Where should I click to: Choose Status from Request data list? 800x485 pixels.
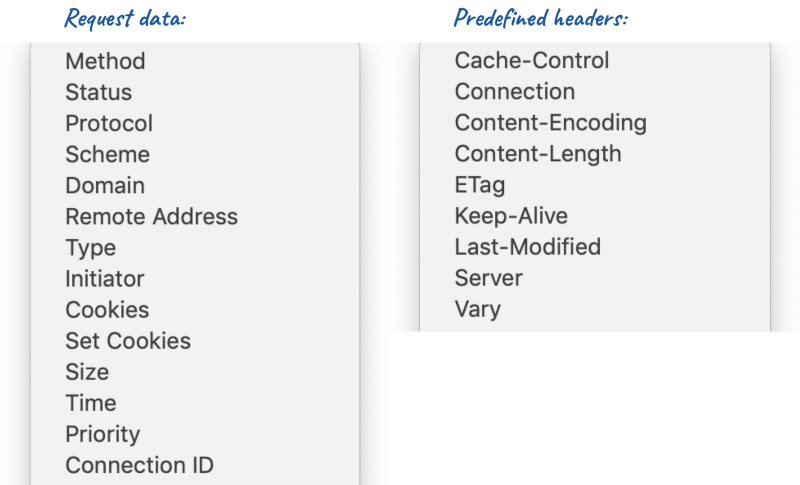(x=195, y=92)
